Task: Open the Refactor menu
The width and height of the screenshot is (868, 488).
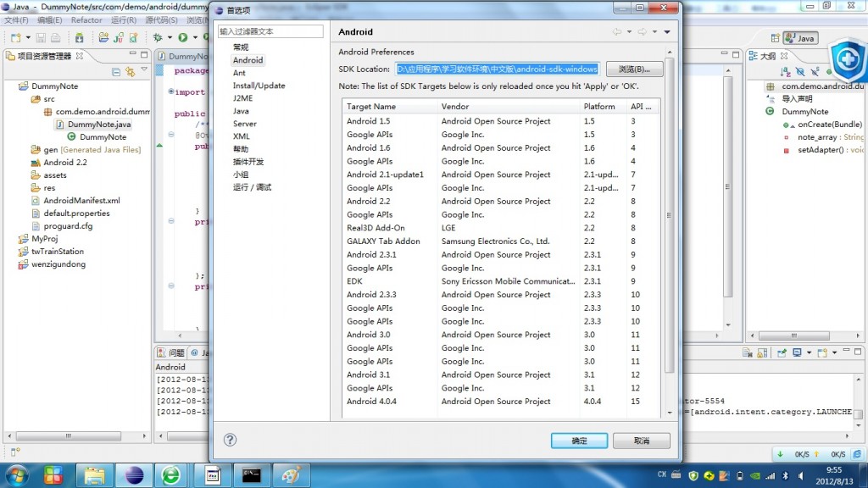Action: point(86,19)
